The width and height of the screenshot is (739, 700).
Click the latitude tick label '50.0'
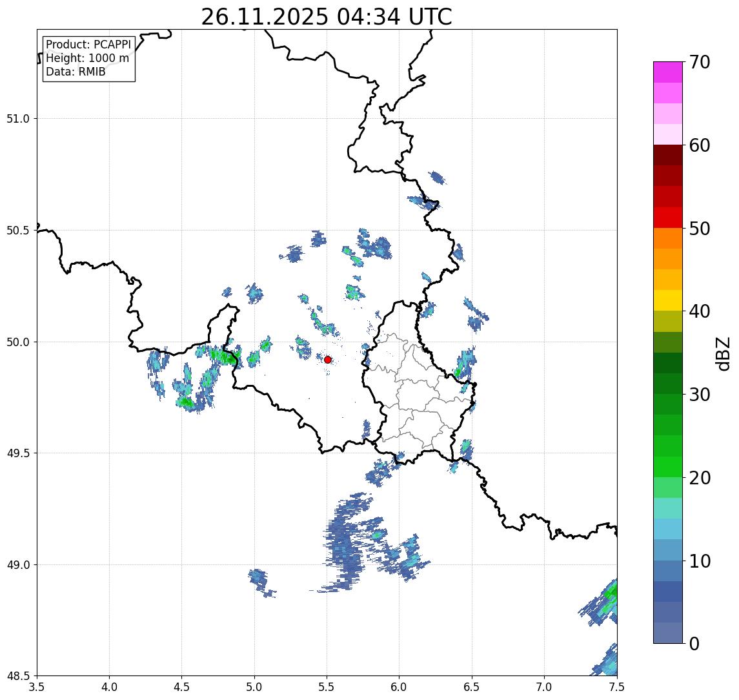click(x=18, y=342)
